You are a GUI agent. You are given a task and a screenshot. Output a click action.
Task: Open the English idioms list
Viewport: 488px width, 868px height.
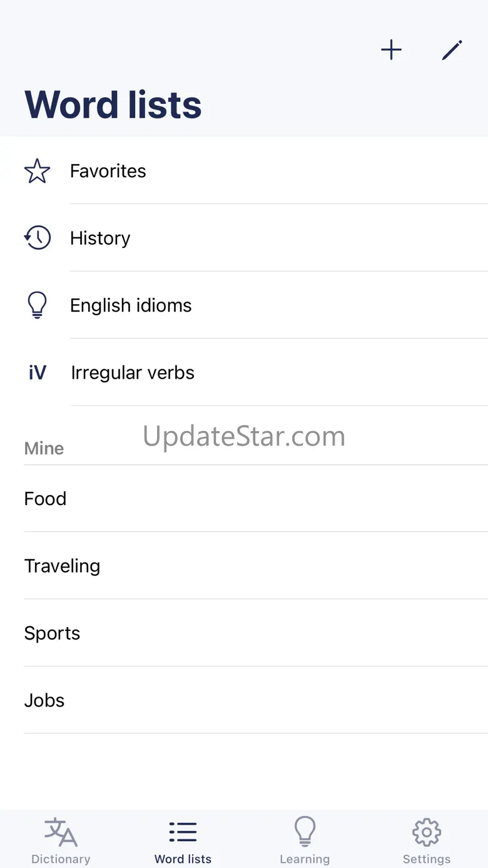131,305
